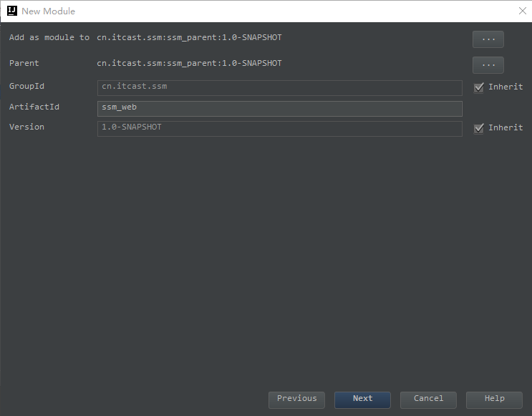The height and width of the screenshot is (416, 532).
Task: Click the Version field 1.0-SNAPSHOT
Action: (x=279, y=129)
